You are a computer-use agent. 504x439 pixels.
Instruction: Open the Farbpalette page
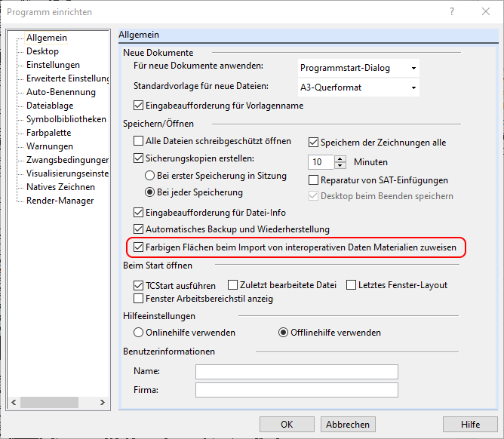click(x=48, y=133)
